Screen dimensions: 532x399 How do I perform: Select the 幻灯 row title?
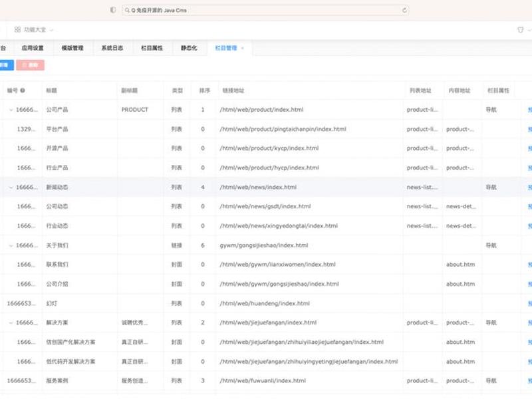(52, 303)
